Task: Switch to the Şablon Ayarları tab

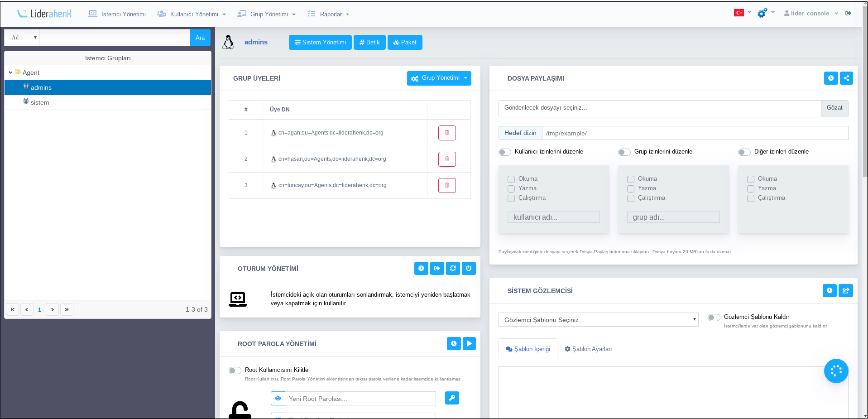Action: [x=588, y=349]
